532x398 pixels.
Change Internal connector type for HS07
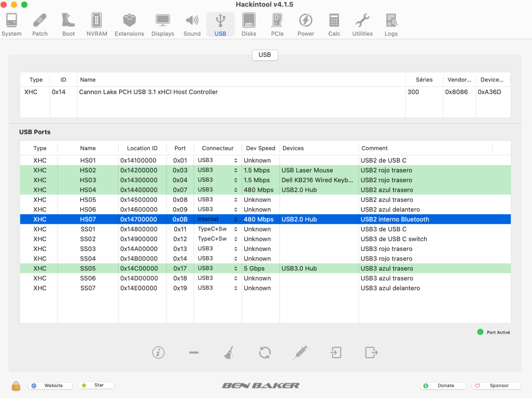[x=217, y=219]
